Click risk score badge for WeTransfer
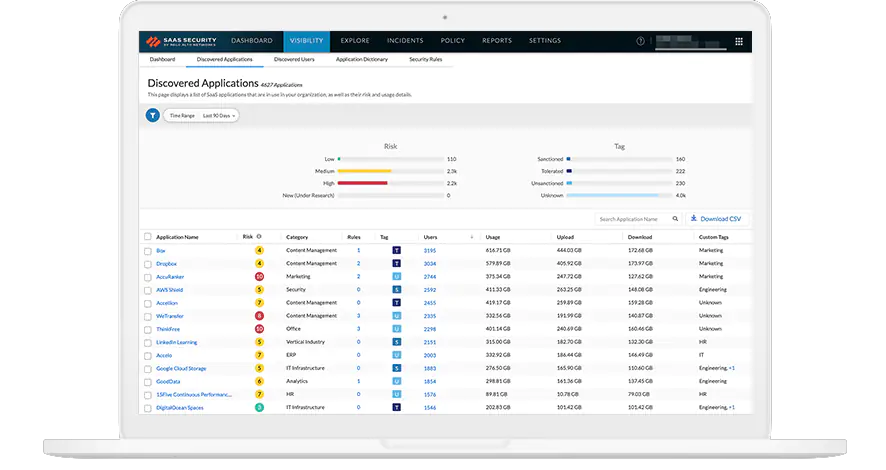 (x=259, y=316)
